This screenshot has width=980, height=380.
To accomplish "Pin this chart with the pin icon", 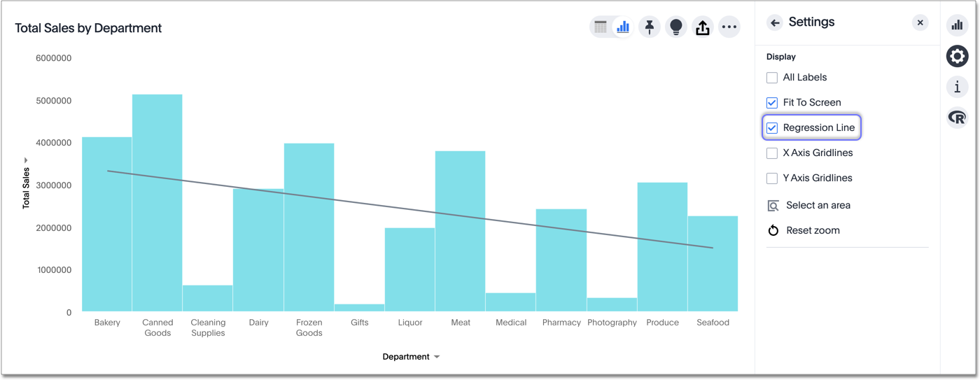I will (x=650, y=27).
